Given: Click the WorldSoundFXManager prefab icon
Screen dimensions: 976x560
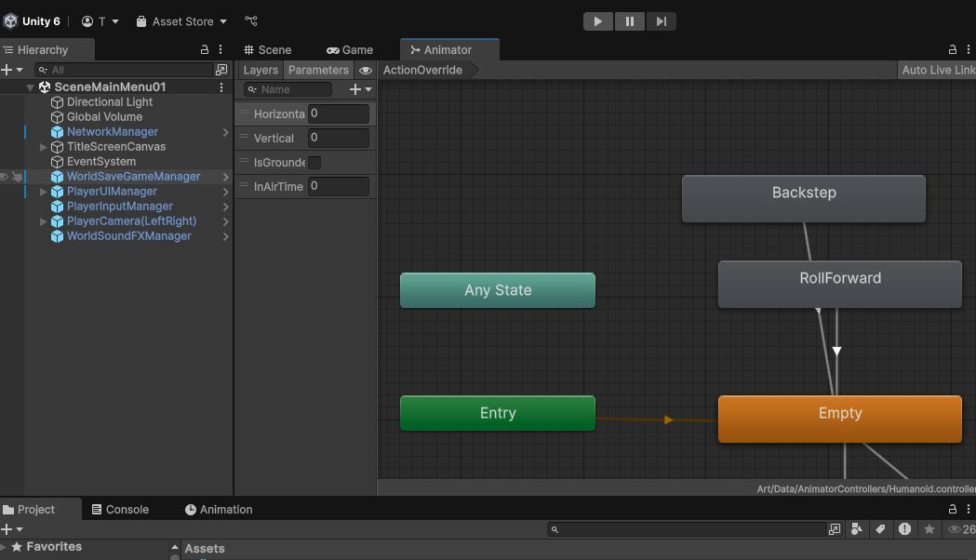Looking at the screenshot, I should pyautogui.click(x=58, y=236).
